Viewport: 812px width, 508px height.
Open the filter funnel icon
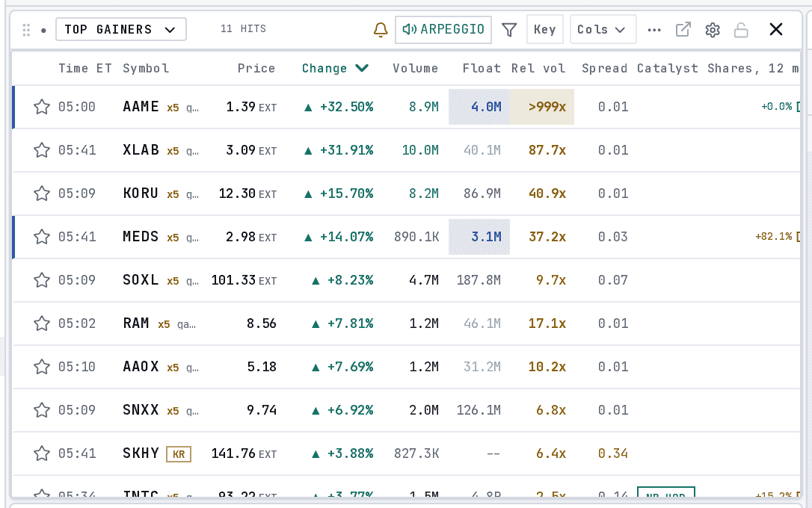point(509,29)
